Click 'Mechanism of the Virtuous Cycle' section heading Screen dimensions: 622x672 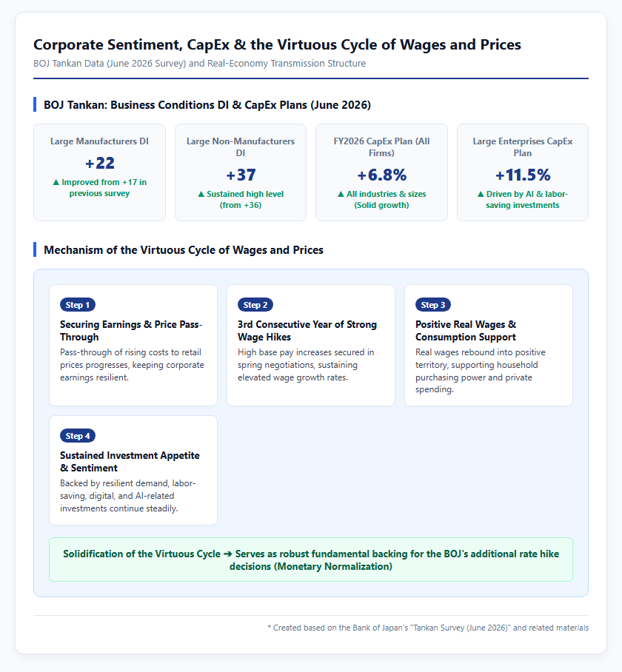tap(184, 250)
